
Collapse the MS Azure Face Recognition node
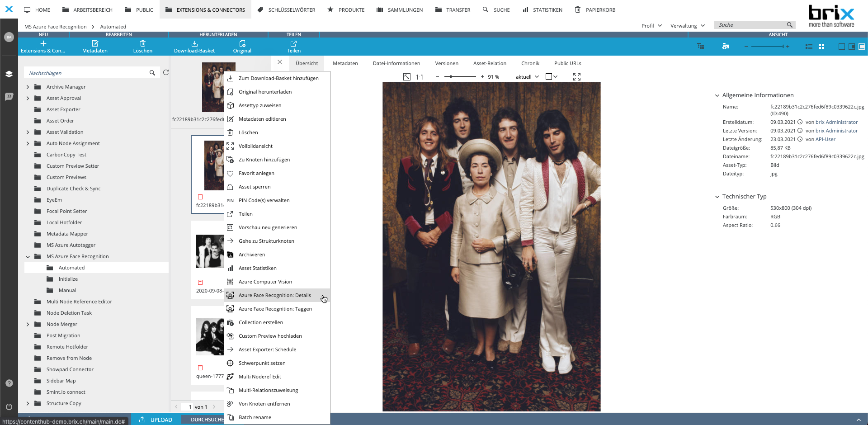pos(28,256)
